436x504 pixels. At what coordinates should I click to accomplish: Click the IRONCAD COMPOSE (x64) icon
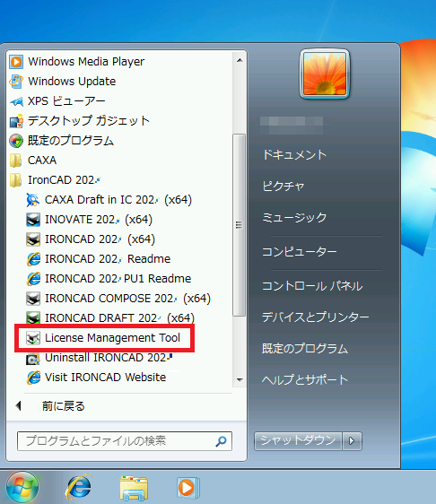pos(33,299)
